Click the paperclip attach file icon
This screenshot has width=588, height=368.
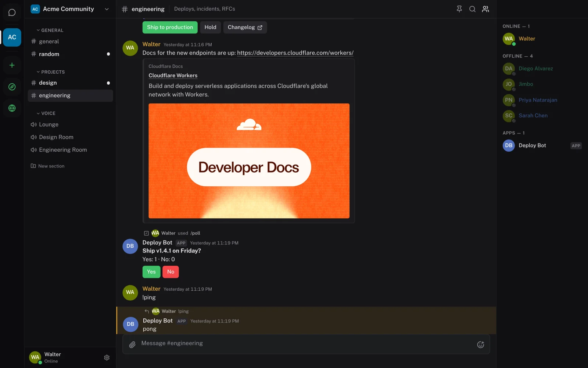pos(132,344)
